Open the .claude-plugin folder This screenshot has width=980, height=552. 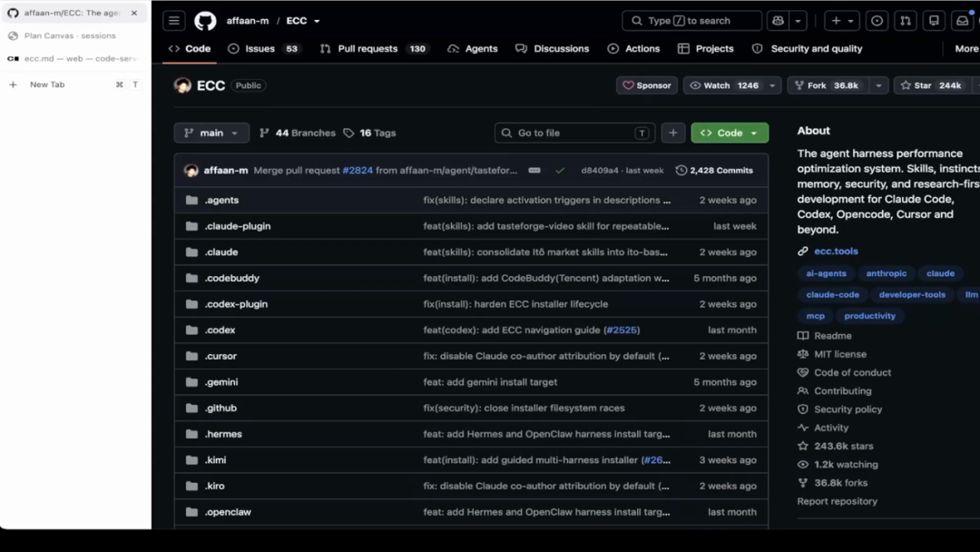[238, 226]
